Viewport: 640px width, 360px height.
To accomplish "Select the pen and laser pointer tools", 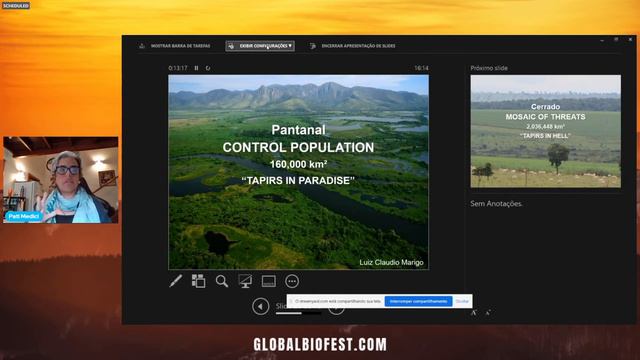I will coord(176,281).
